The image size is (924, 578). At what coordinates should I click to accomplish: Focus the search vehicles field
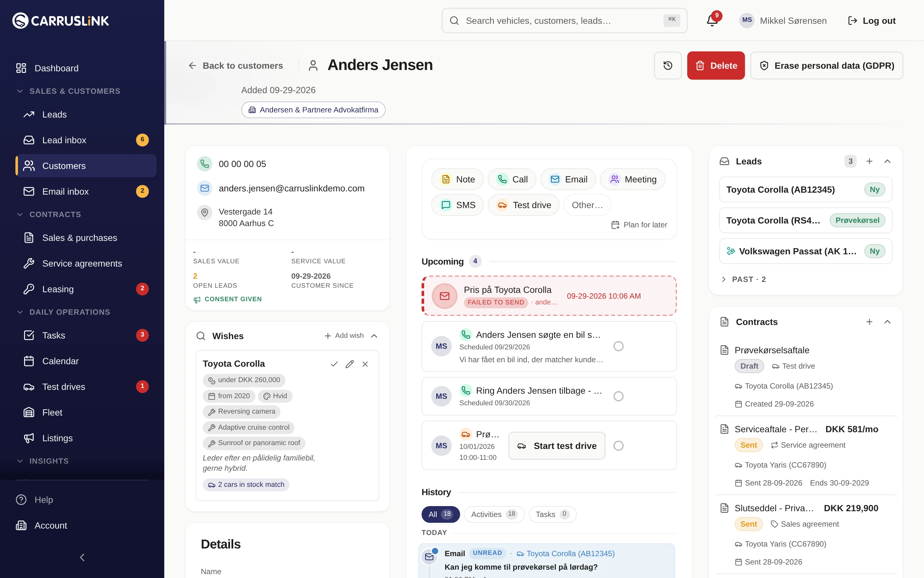(564, 21)
